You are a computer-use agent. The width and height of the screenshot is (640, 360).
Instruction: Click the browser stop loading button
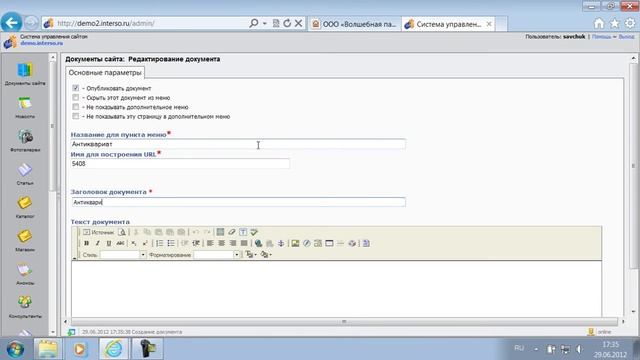tap(299, 24)
